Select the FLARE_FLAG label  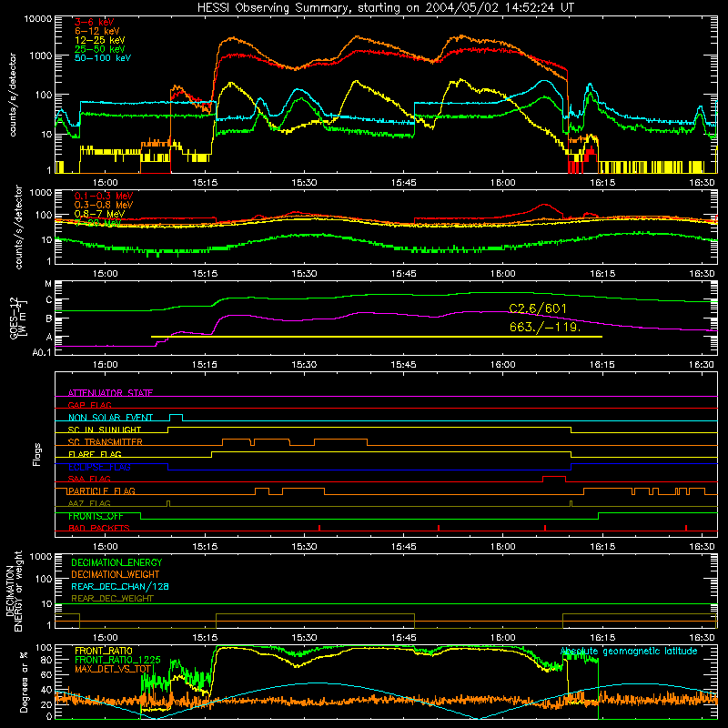(95, 454)
